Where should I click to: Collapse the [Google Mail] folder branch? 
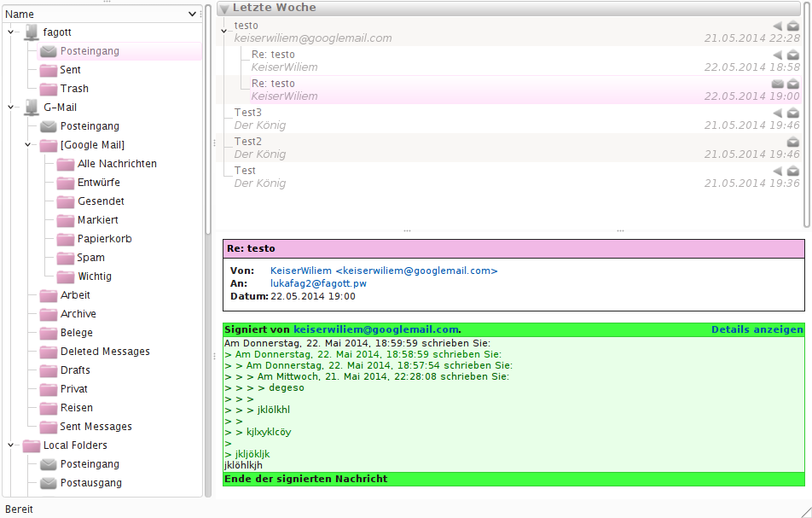pos(27,145)
